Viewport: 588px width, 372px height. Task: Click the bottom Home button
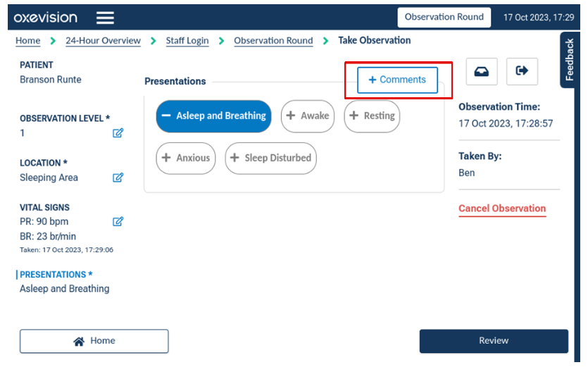pos(94,341)
